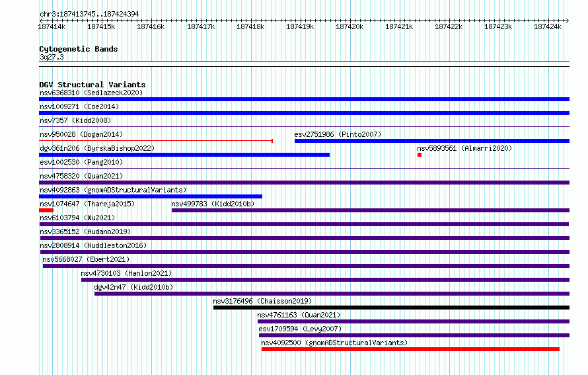Click the nsv3365152 (Audano2019) label
Viewport: 588px width, 375px height.
[x=85, y=231]
